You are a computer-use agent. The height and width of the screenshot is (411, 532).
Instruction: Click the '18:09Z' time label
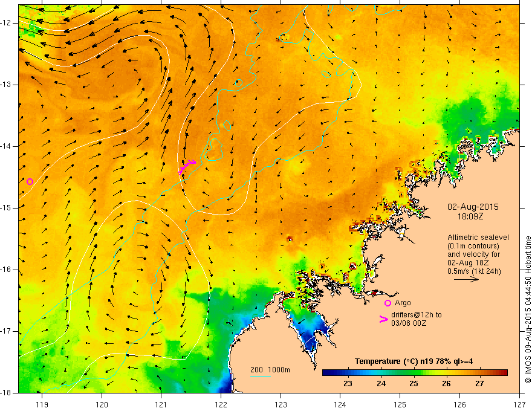(470, 216)
